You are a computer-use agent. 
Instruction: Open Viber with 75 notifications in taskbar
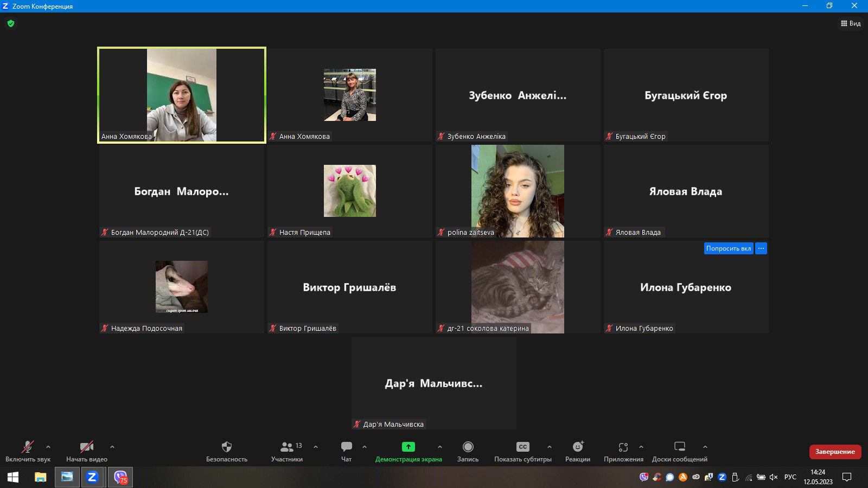[x=120, y=477]
